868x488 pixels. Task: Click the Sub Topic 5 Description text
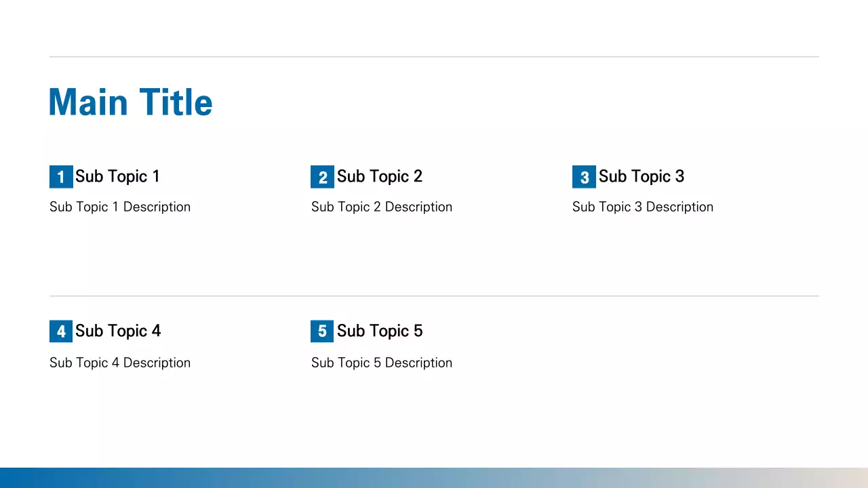(382, 363)
